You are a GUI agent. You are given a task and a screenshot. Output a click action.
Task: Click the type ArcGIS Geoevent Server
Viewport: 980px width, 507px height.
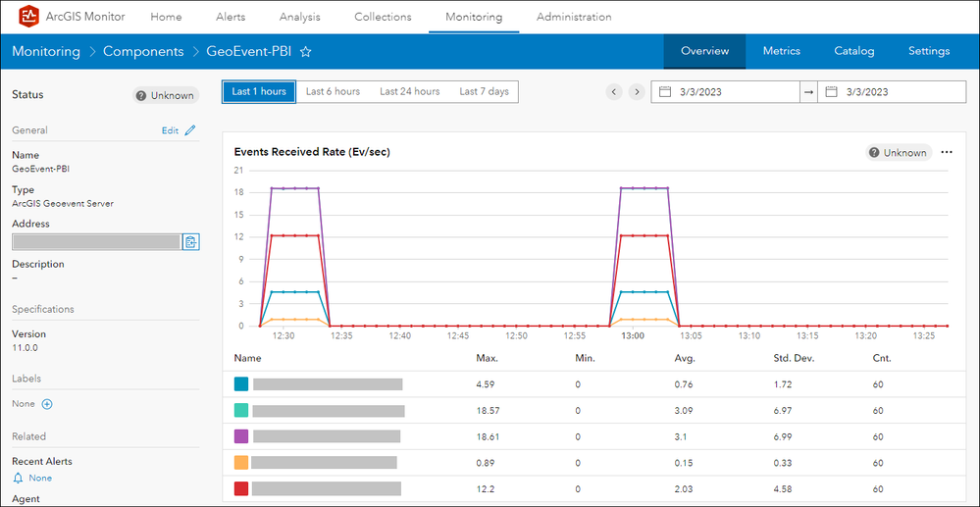(x=63, y=203)
